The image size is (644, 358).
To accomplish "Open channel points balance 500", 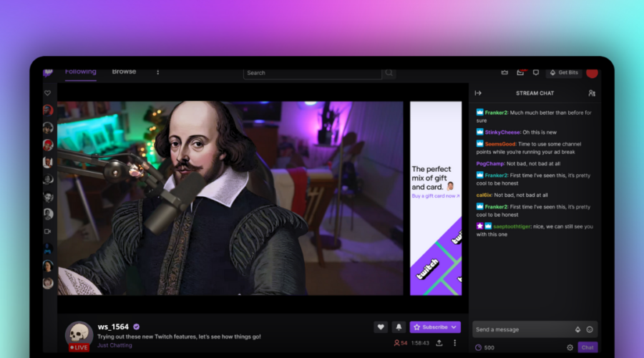I will [x=484, y=348].
